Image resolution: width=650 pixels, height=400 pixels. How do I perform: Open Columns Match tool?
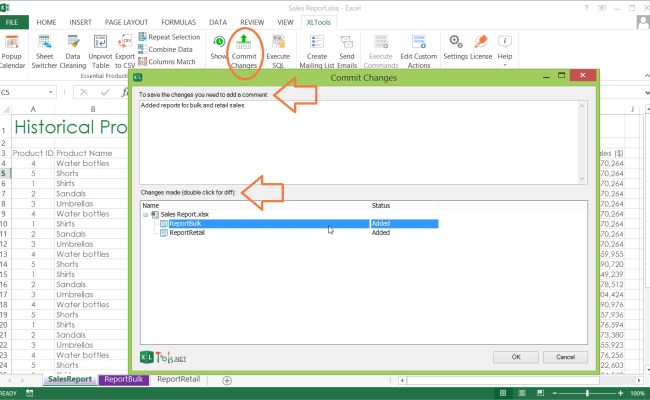click(167, 62)
